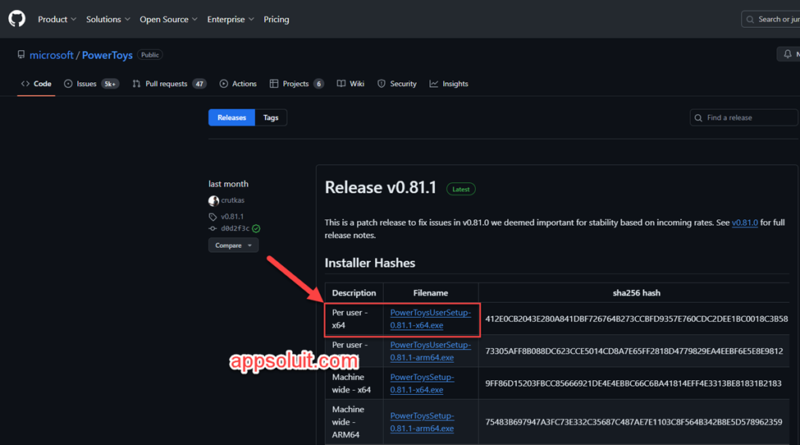Open the Security tab
This screenshot has width=800, height=445.
397,84
